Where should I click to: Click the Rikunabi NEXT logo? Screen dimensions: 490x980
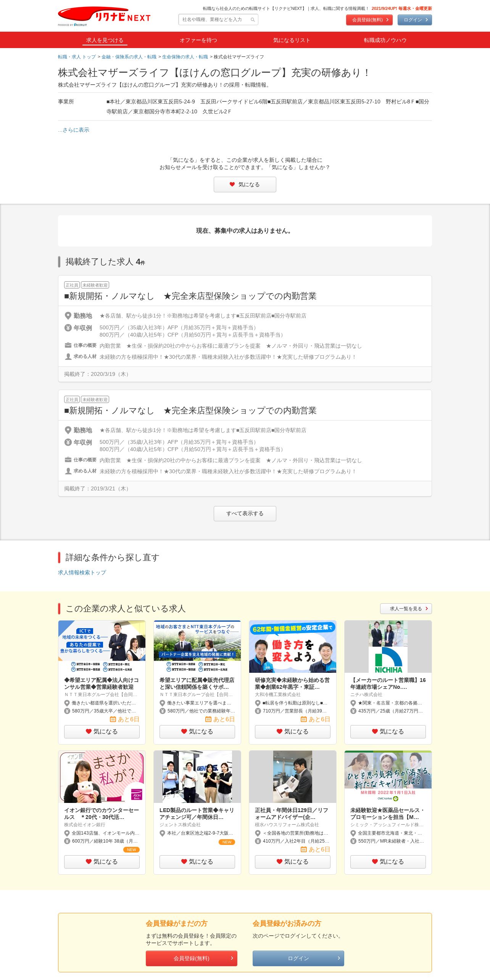(x=104, y=16)
